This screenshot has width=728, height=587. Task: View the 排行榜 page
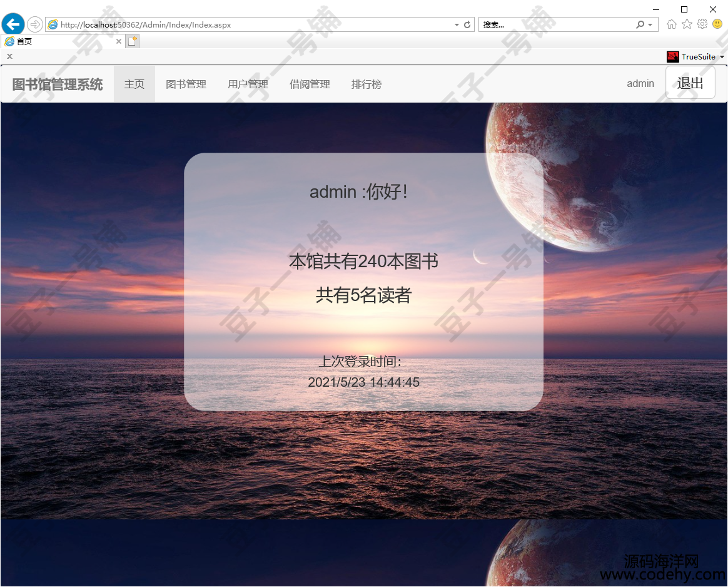[x=367, y=84]
